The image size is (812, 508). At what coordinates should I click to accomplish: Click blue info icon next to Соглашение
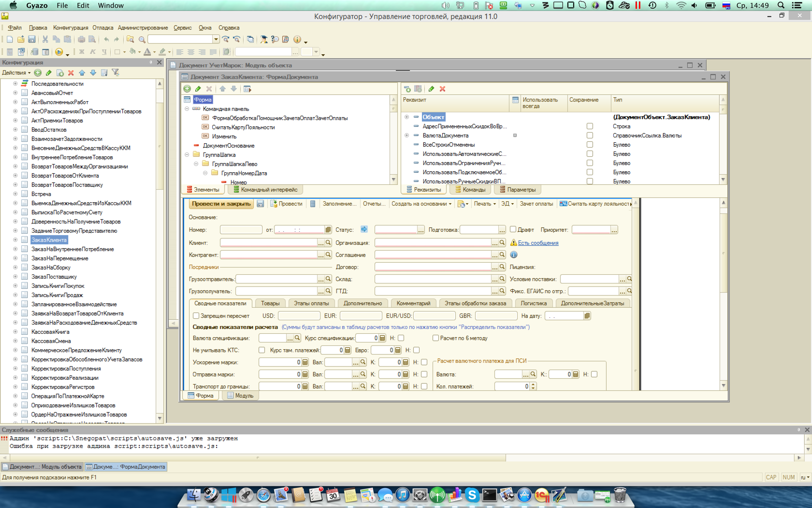point(514,254)
